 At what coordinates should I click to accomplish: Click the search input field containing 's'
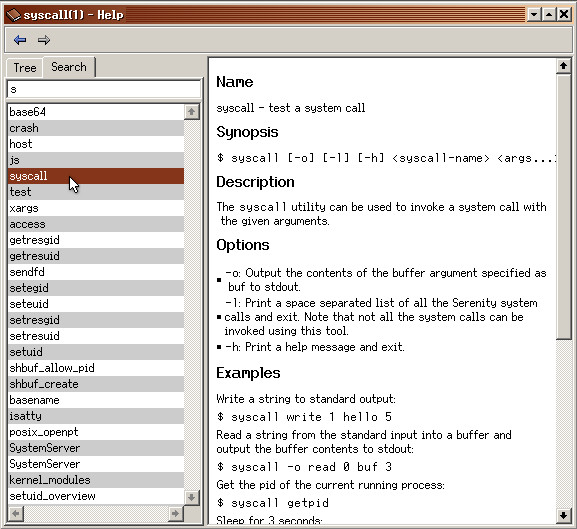[x=104, y=89]
